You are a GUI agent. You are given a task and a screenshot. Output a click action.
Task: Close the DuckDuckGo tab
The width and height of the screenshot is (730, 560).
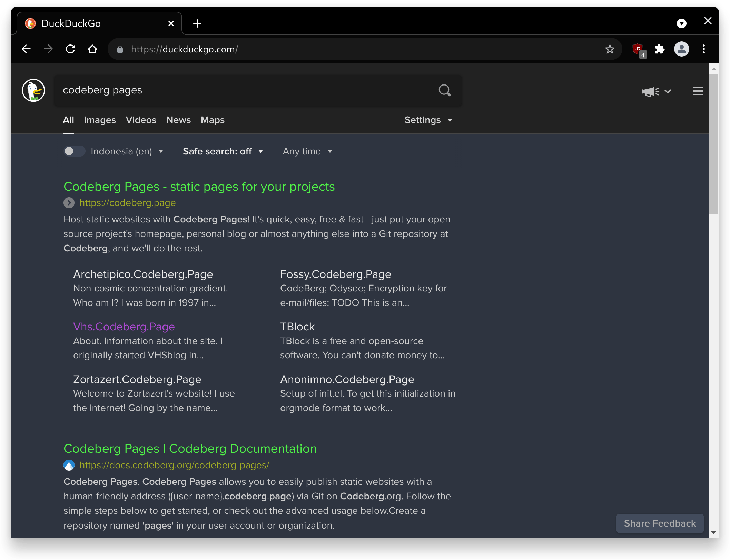pos(171,23)
